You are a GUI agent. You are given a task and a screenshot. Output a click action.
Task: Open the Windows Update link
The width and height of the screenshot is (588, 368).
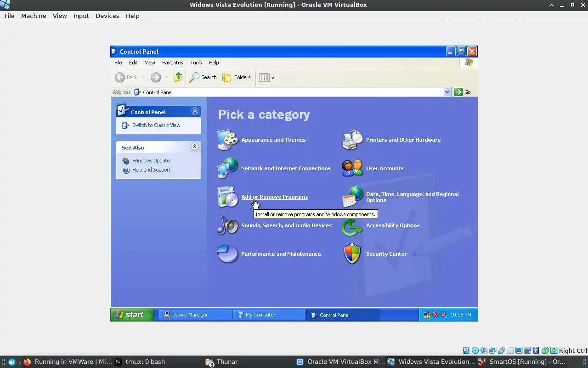pos(151,161)
